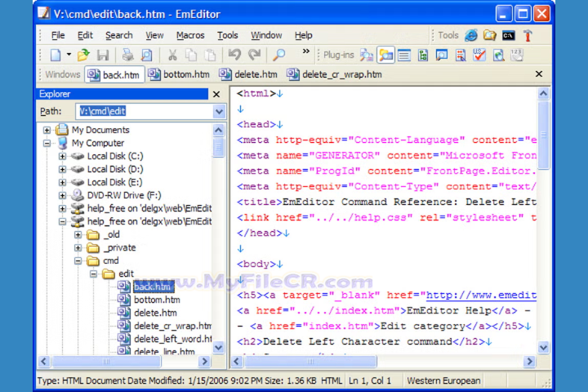588x392 pixels.
Task: Click the red grid document plug-in icon
Action: 461,56
